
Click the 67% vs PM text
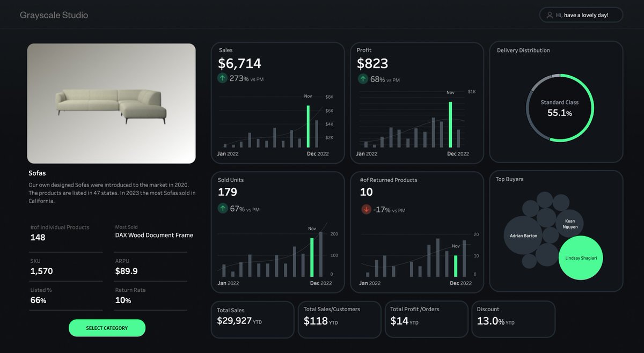(245, 209)
